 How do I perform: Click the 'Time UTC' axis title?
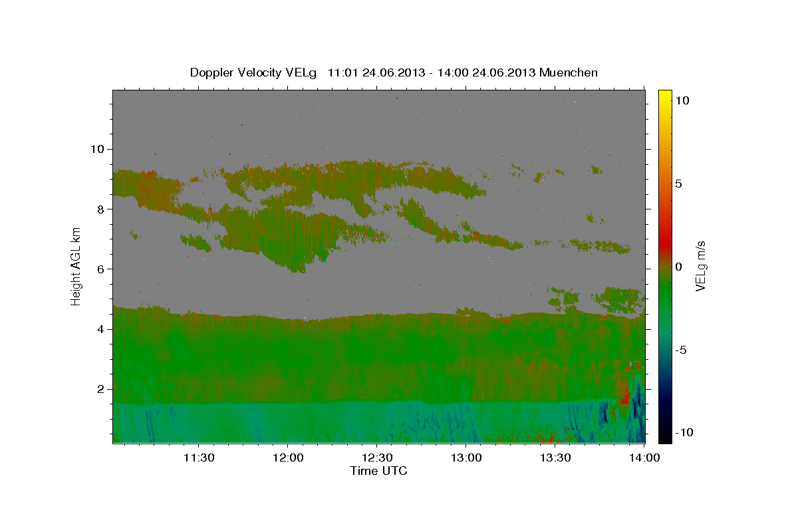[378, 471]
